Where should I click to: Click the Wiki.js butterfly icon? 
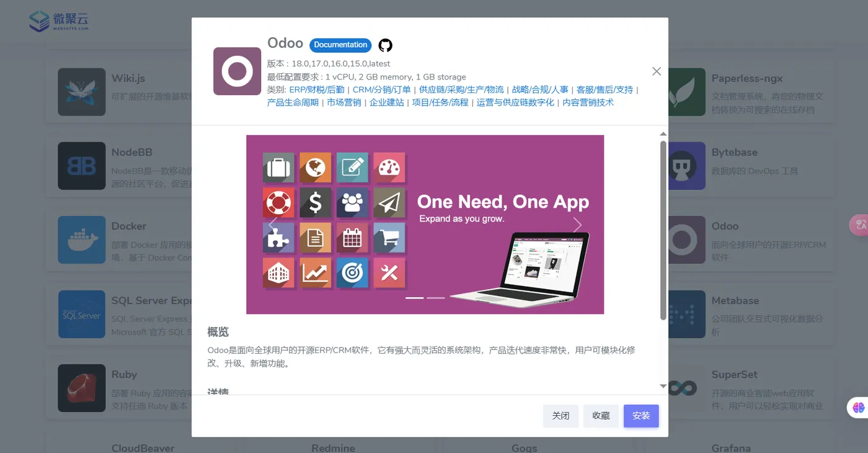click(81, 92)
